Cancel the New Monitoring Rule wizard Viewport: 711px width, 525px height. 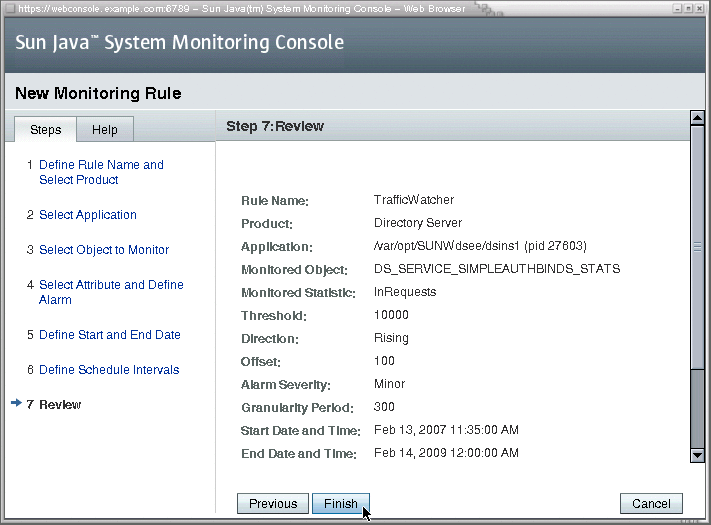pos(651,504)
